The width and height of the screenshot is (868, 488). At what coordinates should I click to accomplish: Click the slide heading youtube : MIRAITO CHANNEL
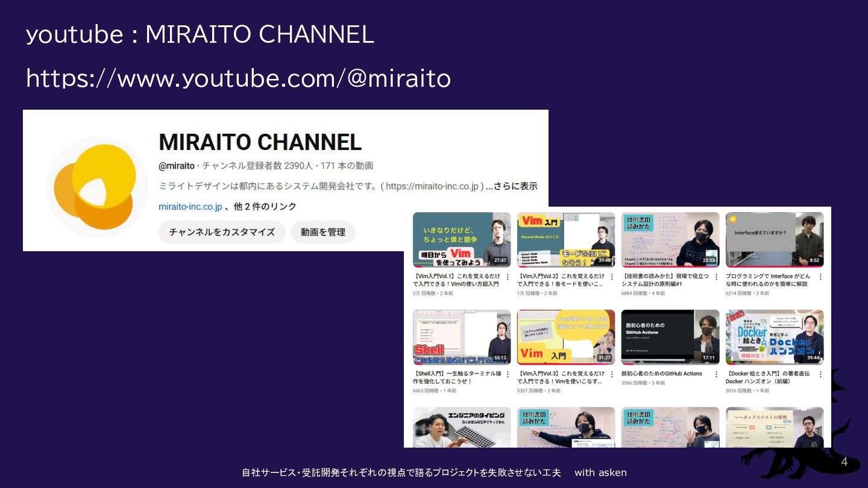click(x=200, y=35)
